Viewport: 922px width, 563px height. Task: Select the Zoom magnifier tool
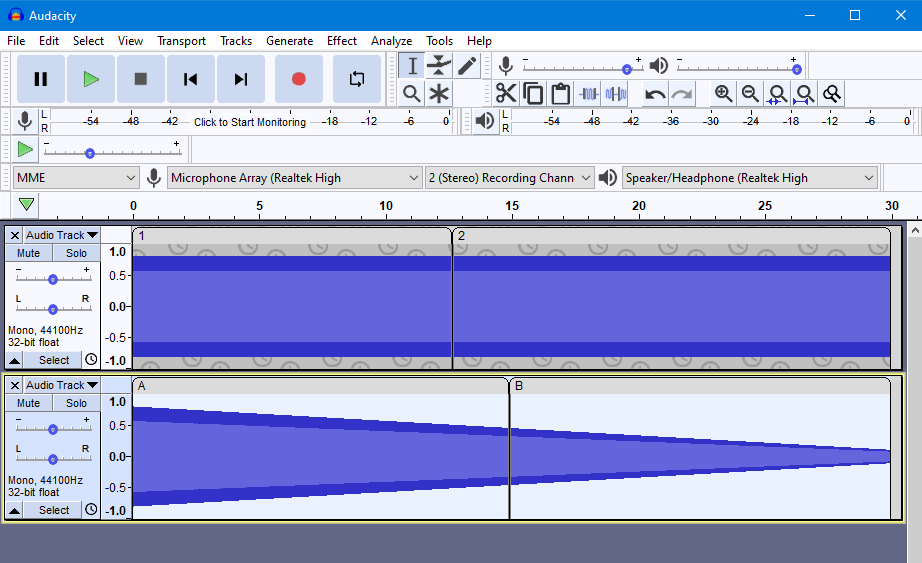(412, 94)
